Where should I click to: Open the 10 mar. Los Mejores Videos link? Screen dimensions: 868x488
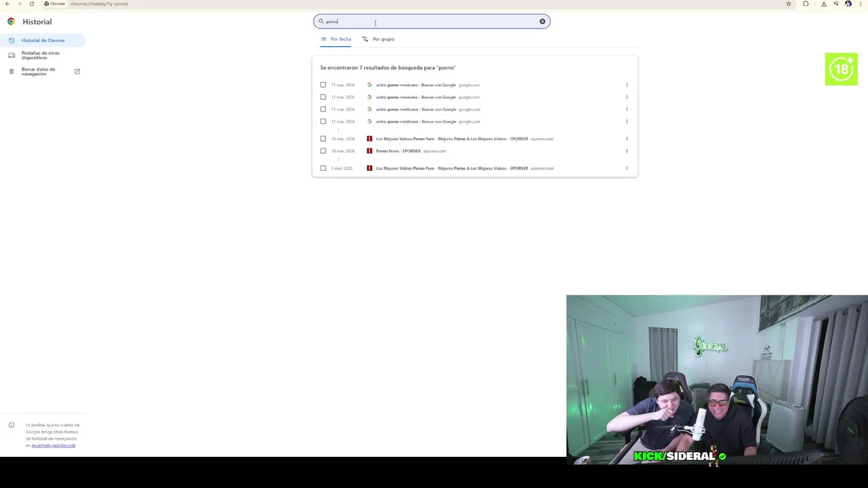click(x=452, y=139)
